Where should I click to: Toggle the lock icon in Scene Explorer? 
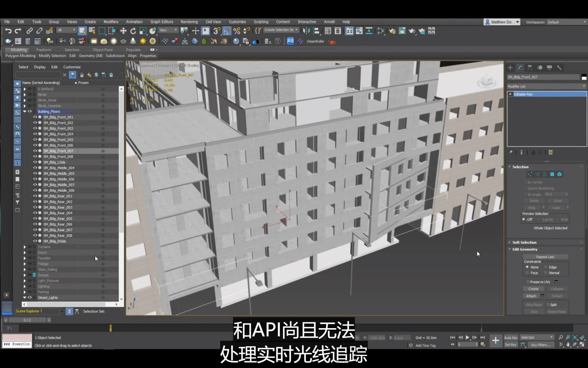click(82, 75)
